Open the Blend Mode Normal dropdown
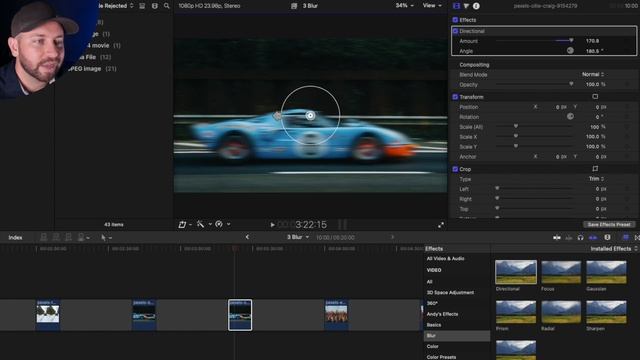This screenshot has height=360, width=640. (593, 74)
